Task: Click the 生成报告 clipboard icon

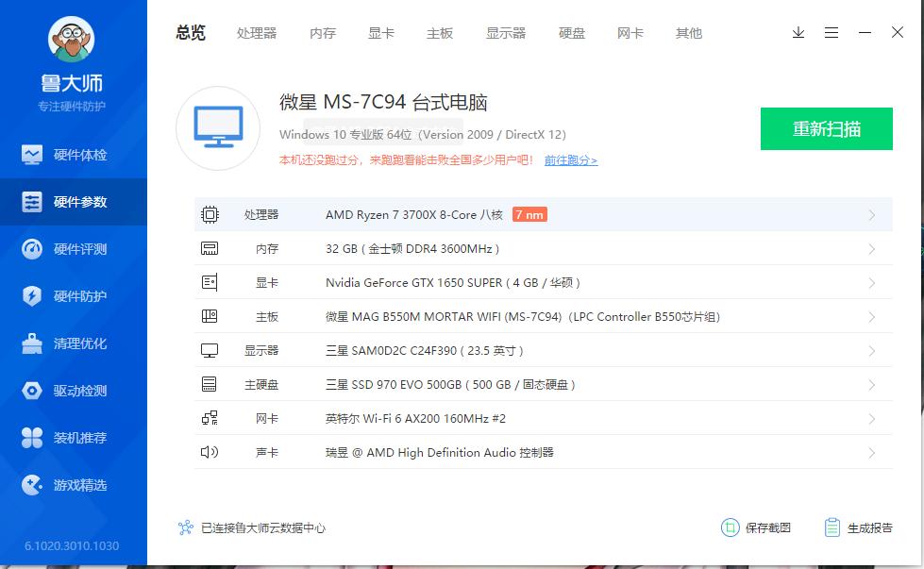Action: 832,527
